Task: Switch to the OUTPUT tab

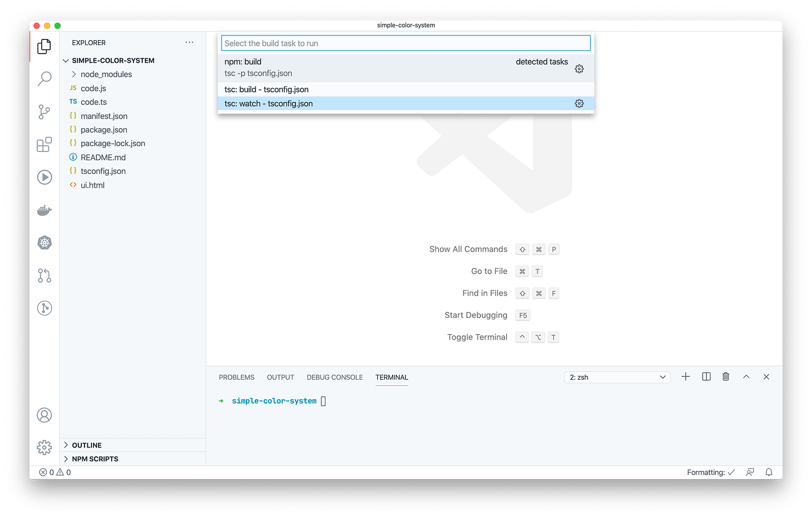Action: pos(281,377)
